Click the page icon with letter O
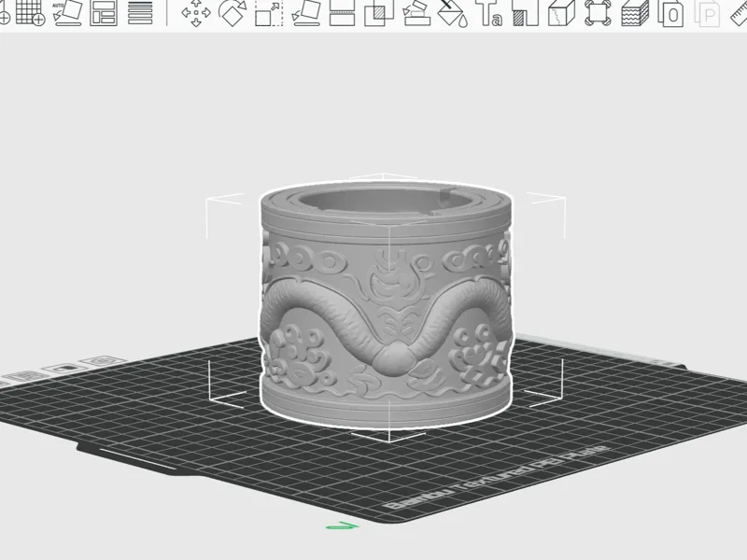The height and width of the screenshot is (560, 747). coord(670,12)
